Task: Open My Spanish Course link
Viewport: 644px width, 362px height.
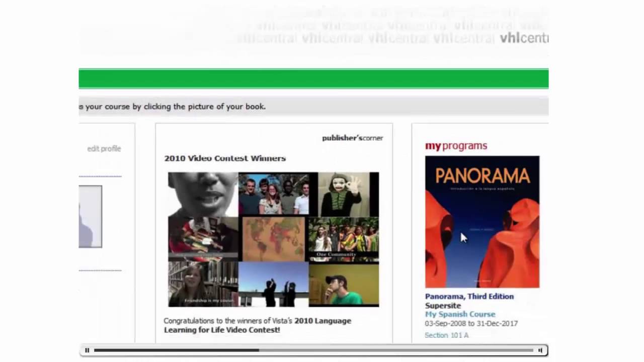Action: 460,314
